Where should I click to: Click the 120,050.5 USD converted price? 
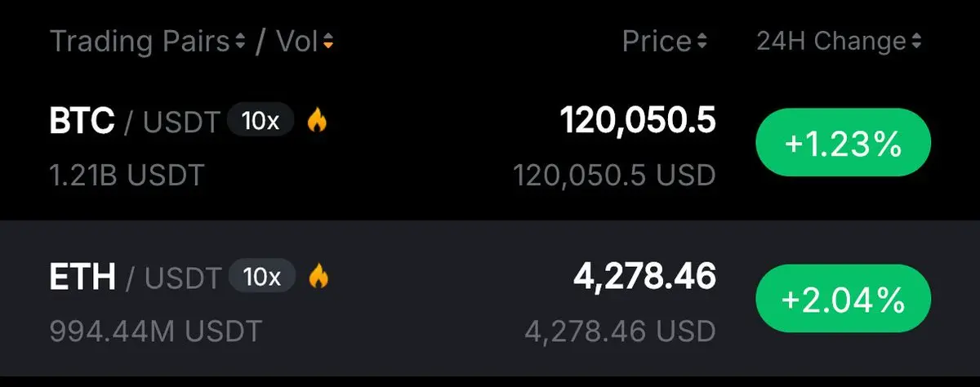(x=614, y=174)
